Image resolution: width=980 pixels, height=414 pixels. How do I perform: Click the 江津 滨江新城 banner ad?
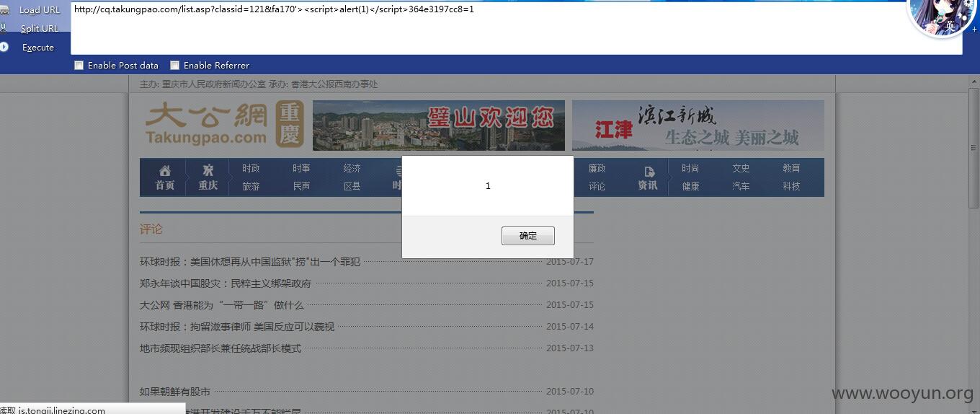coord(698,125)
